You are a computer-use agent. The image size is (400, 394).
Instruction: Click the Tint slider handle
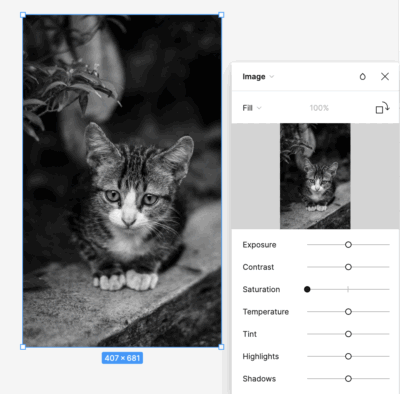tap(348, 334)
